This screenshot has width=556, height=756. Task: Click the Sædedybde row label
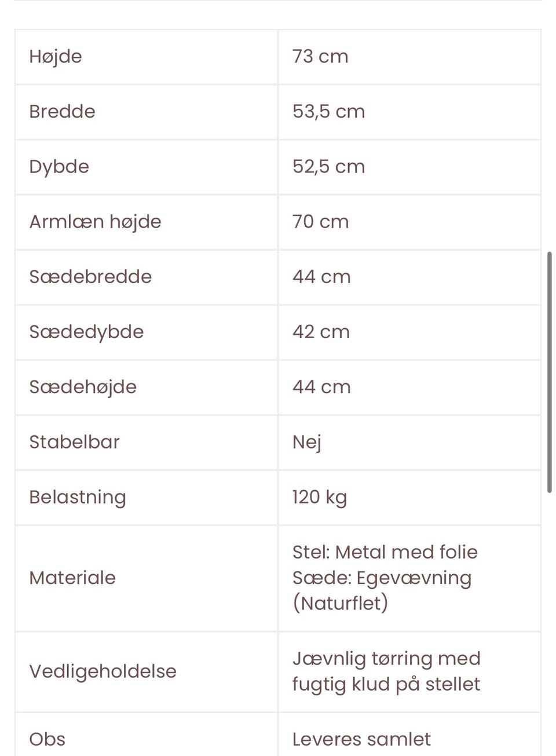click(x=86, y=332)
